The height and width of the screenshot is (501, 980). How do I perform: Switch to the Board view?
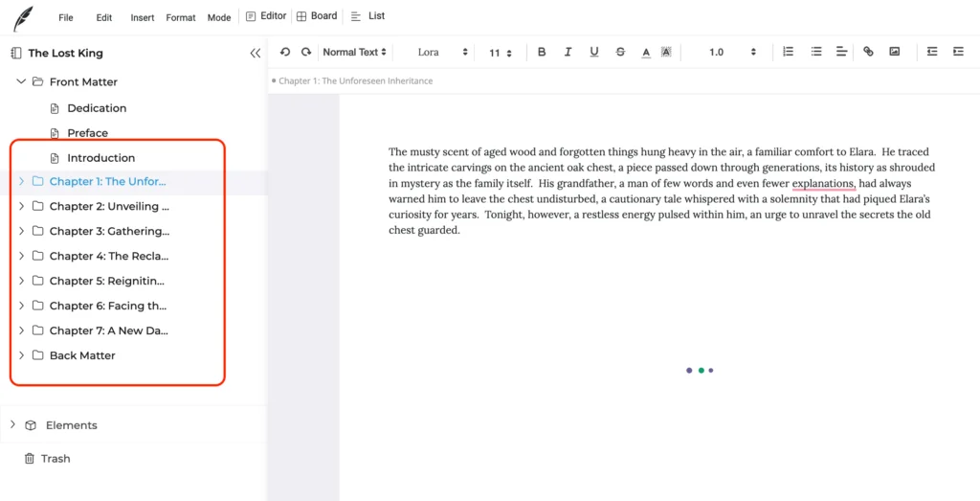coord(317,16)
